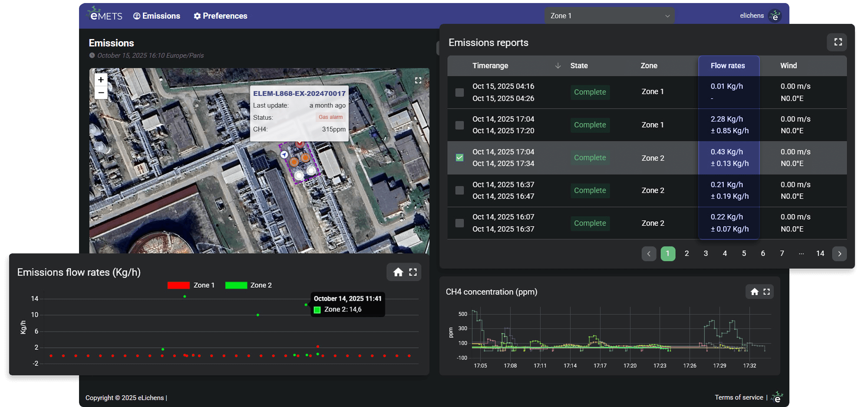Open the ELEM-L868-EX-202470017 device link on map

[x=299, y=93]
